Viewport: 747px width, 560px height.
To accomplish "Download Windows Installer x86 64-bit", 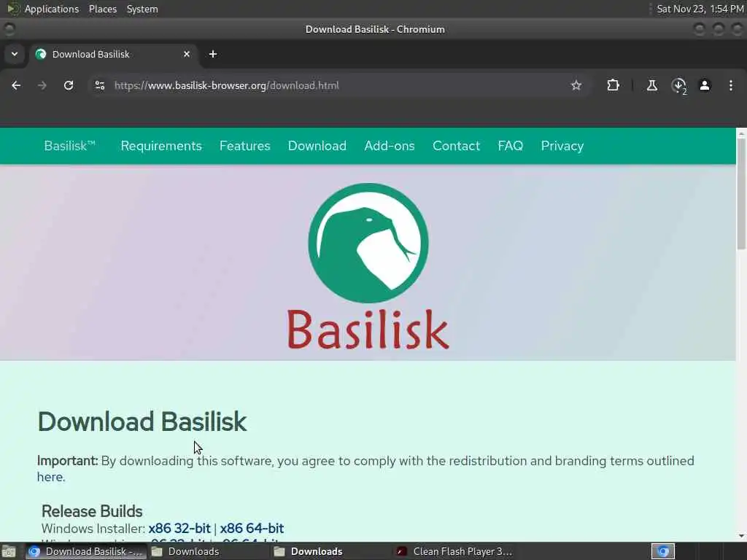I will (x=252, y=528).
